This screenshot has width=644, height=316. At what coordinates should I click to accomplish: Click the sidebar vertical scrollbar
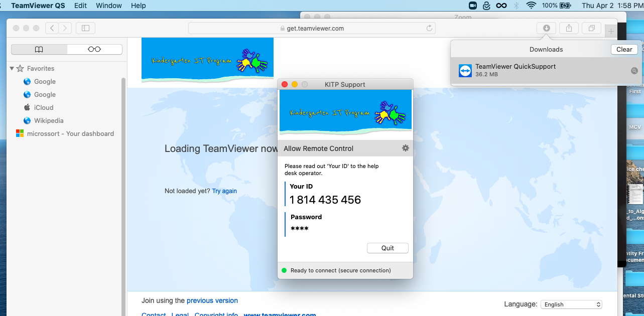123,196
